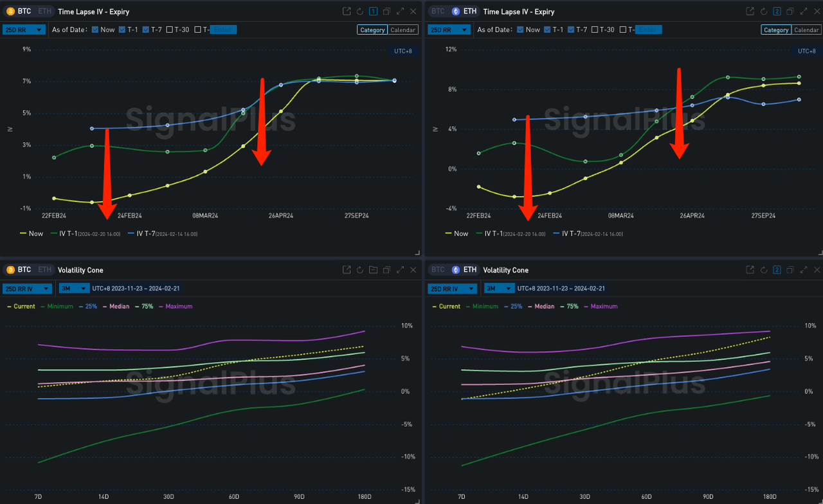Screen dimensions: 823x504
Task: Click the group link icon numbered 2
Action: tap(777, 12)
